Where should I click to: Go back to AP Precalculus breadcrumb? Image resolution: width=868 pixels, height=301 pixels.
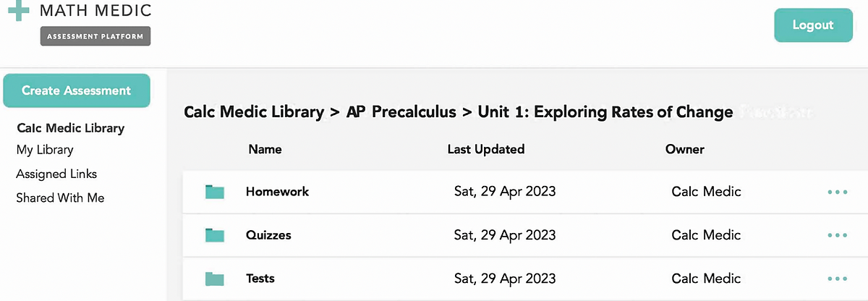401,112
